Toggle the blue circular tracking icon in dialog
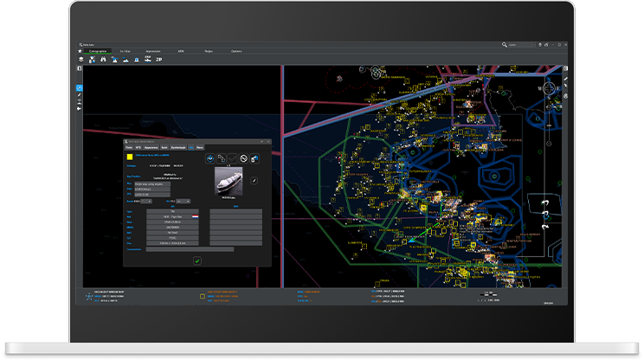 click(211, 158)
